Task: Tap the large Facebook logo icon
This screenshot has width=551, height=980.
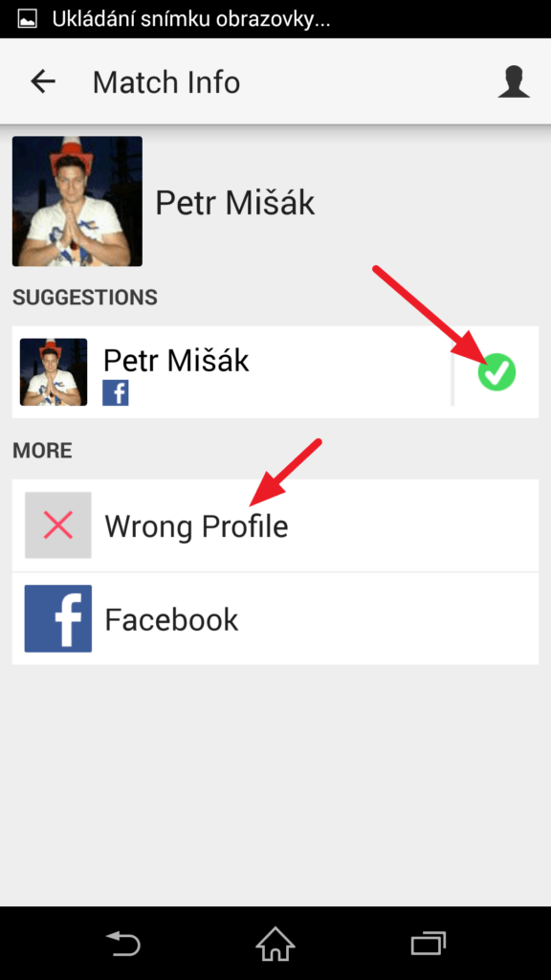Action: 58,619
